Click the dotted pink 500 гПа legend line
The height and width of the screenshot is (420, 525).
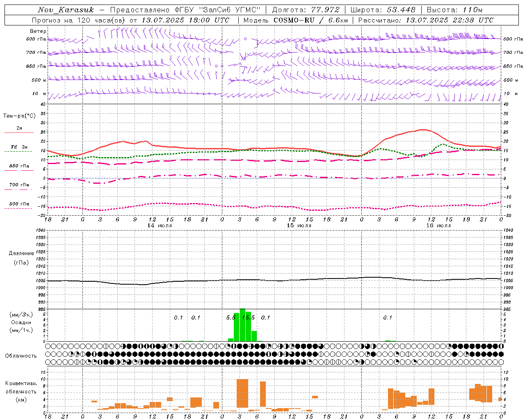click(18, 209)
